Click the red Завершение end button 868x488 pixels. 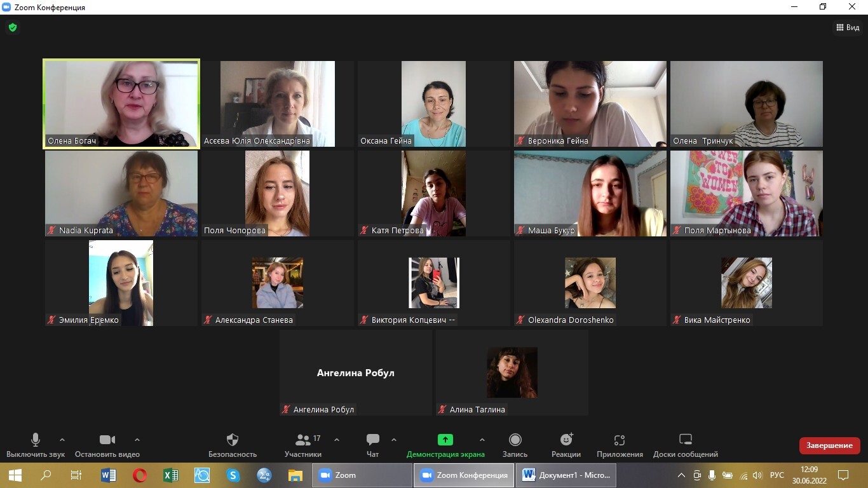coord(829,445)
